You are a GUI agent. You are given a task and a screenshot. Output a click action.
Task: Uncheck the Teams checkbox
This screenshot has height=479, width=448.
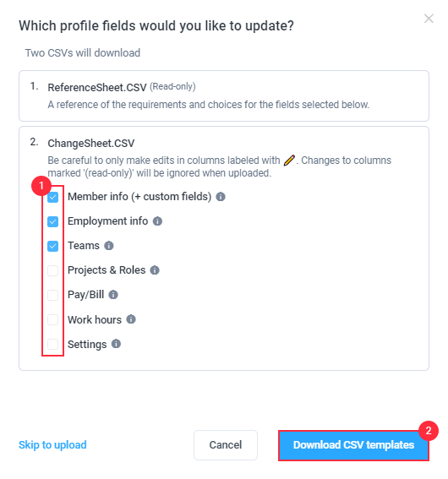coord(53,246)
